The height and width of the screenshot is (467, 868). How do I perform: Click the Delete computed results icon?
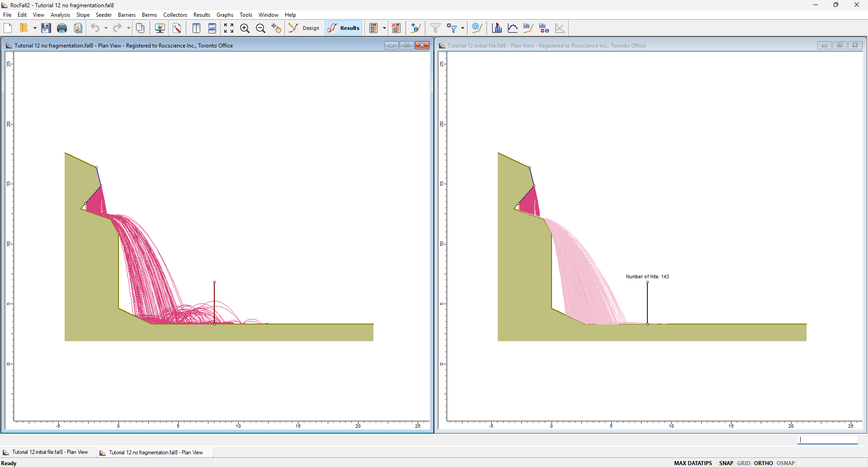(396, 28)
